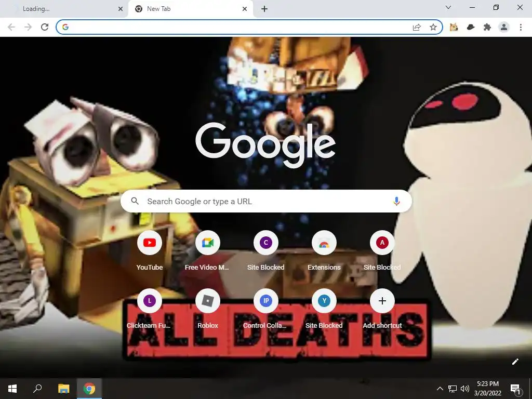Image resolution: width=532 pixels, height=399 pixels.
Task: Open the Roblox shortcut
Action: (207, 309)
